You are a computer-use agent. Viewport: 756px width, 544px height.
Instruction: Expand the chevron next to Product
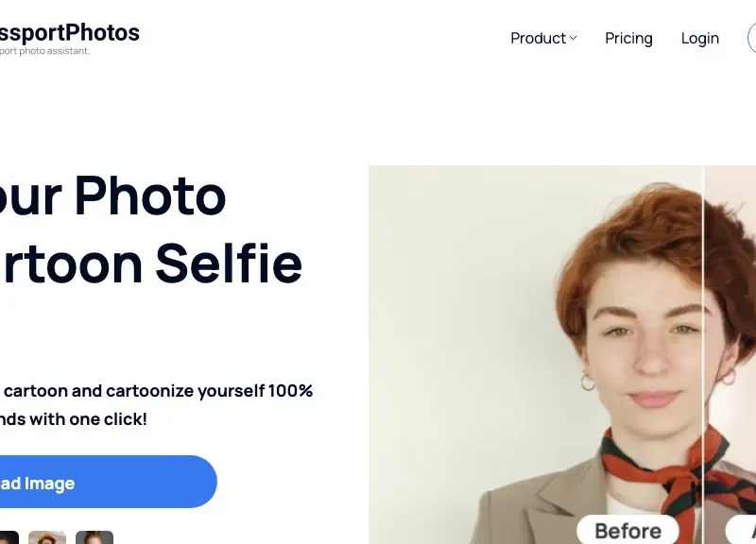pos(573,38)
